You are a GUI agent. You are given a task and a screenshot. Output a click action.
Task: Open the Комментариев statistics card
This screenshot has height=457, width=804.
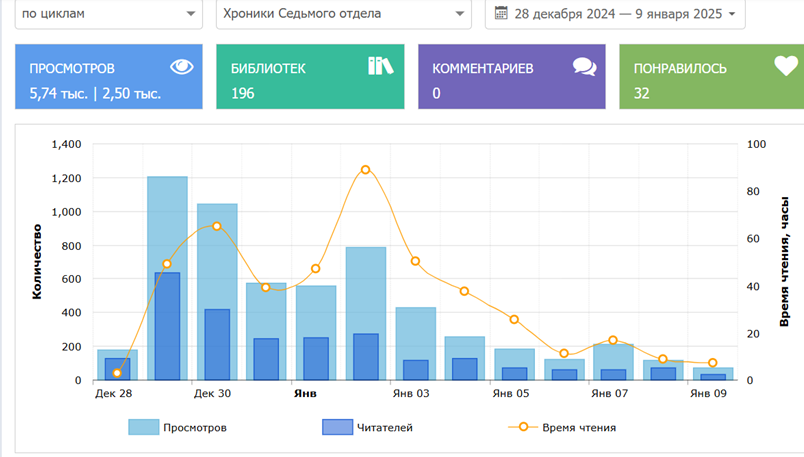pyautogui.click(x=511, y=77)
